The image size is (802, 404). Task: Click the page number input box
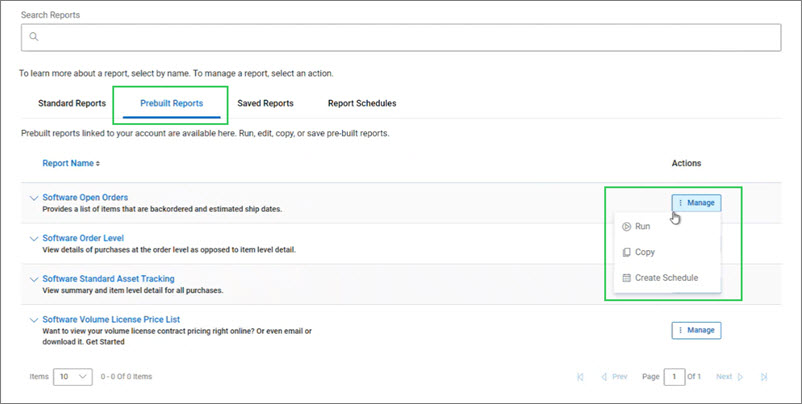[674, 377]
